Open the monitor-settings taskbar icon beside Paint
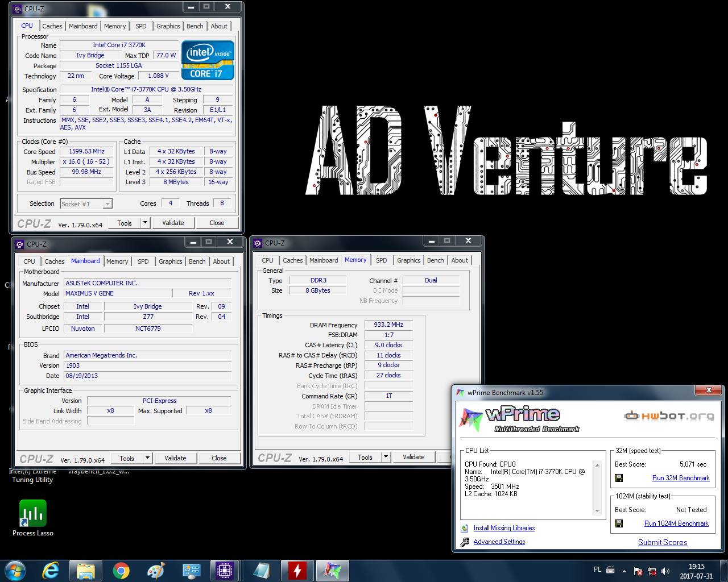The height and width of the screenshot is (582, 728). (191, 570)
